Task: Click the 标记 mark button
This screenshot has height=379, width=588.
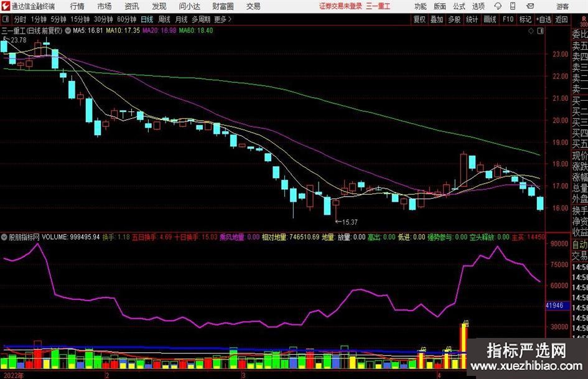Action: [525, 19]
